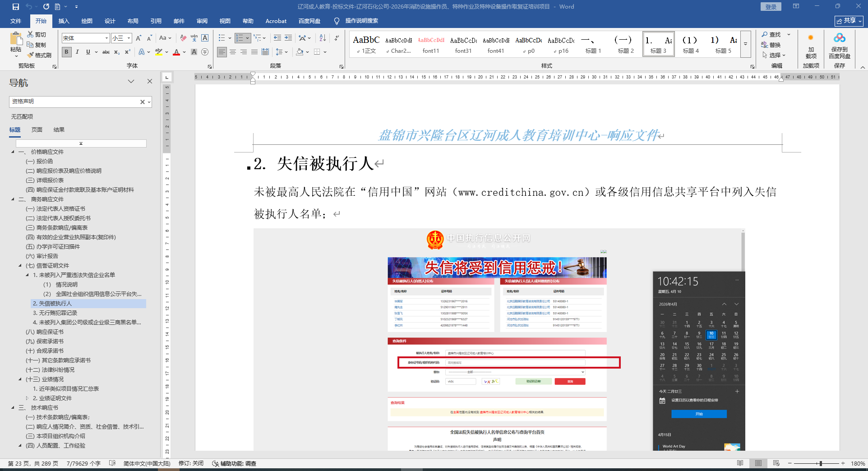Viewport: 868px width, 471px height.
Task: Apply superscript formatting
Action: [x=128, y=52]
